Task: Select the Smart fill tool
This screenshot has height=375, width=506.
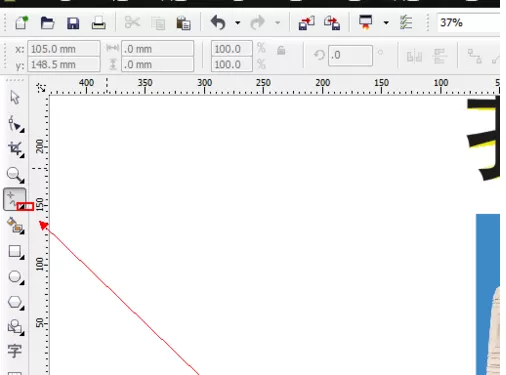Action: pyautogui.click(x=15, y=225)
